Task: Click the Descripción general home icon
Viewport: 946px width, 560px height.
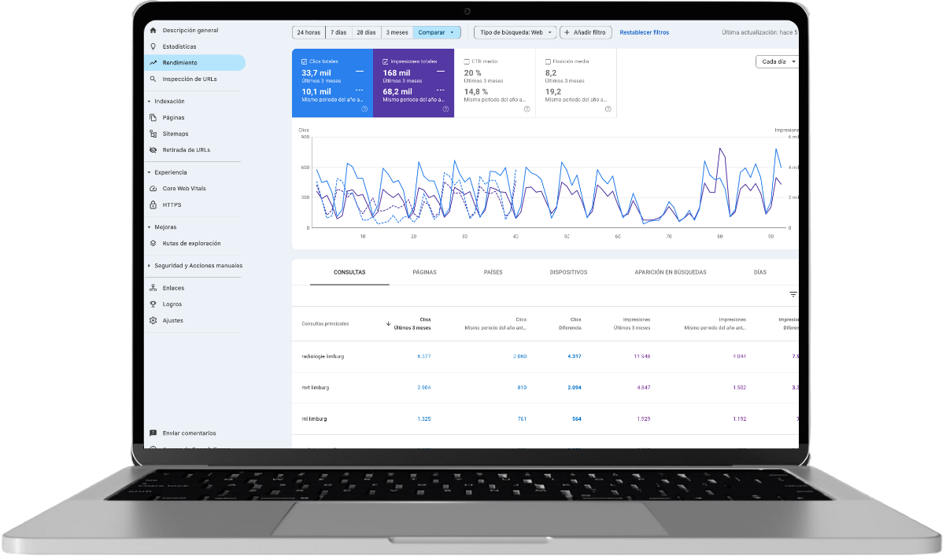Action: click(x=153, y=31)
